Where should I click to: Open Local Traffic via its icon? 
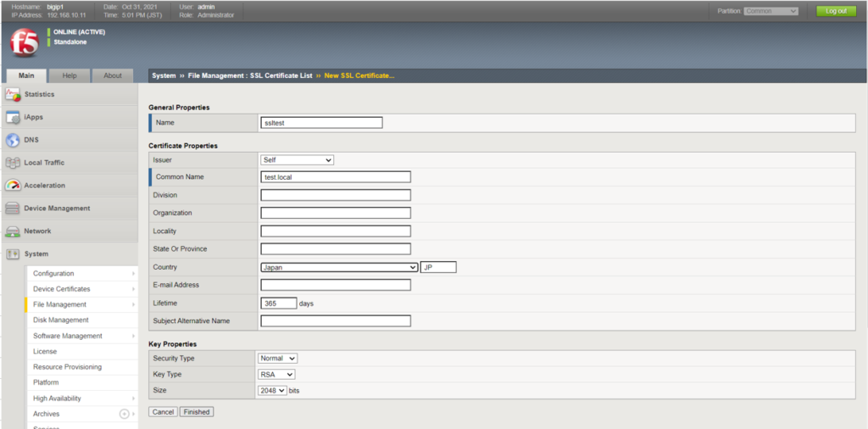13,163
